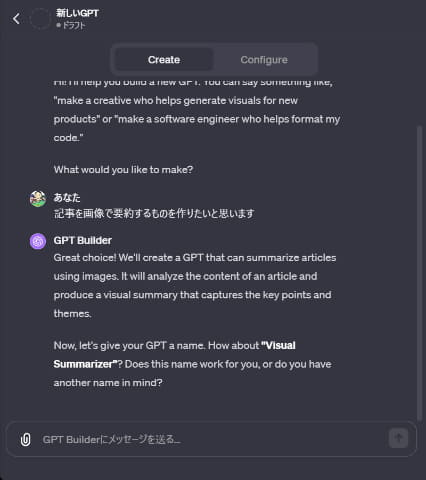The image size is (426, 480).
Task: Click the gray draft status dot
Action: (x=59, y=25)
